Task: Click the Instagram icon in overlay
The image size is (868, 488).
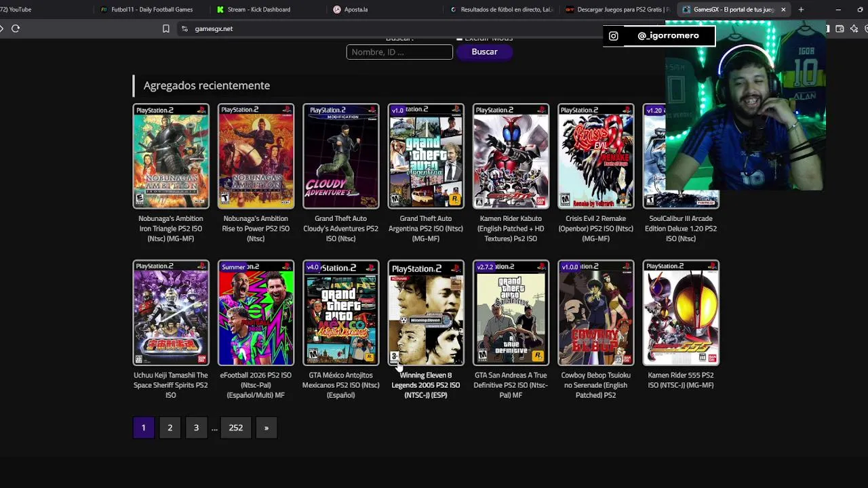Action: pyautogui.click(x=613, y=36)
